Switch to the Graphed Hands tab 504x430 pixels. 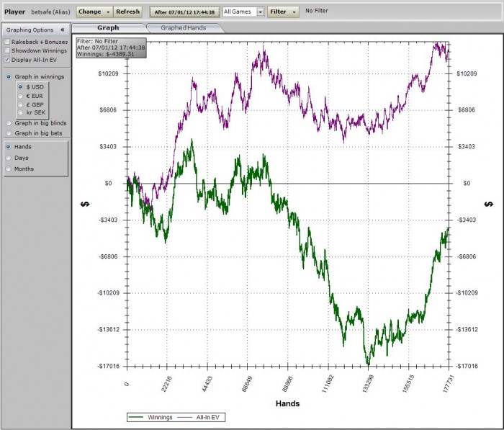coord(184,28)
